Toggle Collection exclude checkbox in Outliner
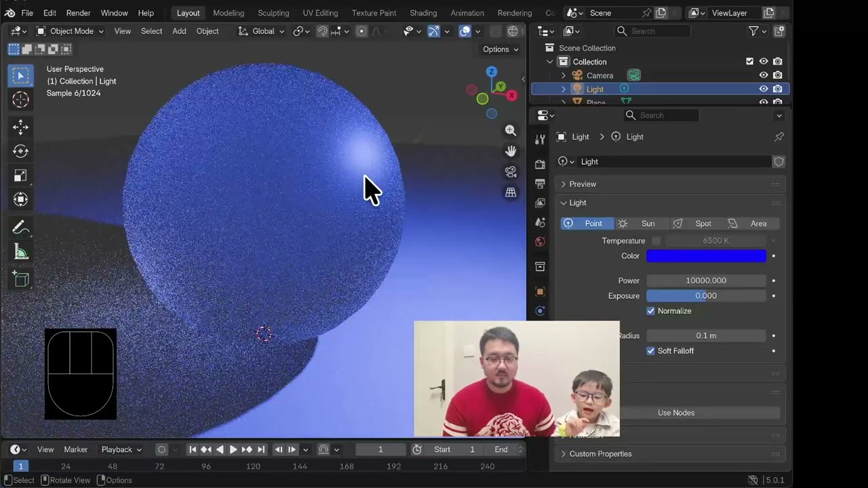The width and height of the screenshot is (868, 488). point(749,62)
